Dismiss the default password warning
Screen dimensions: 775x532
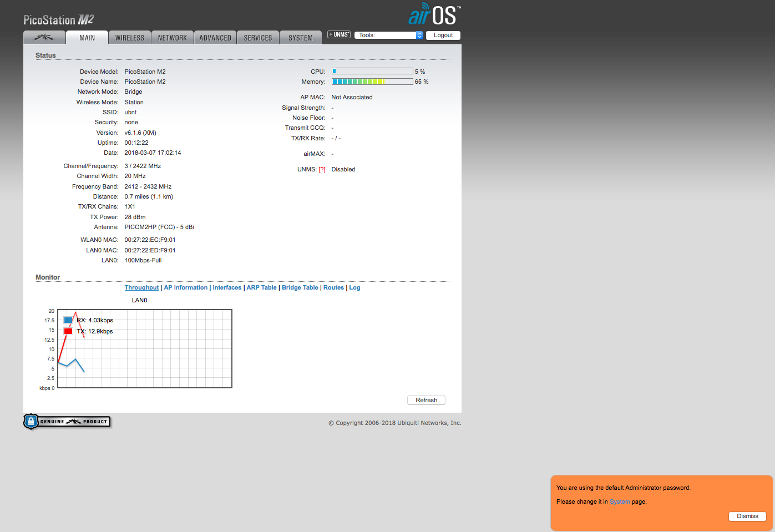click(747, 516)
